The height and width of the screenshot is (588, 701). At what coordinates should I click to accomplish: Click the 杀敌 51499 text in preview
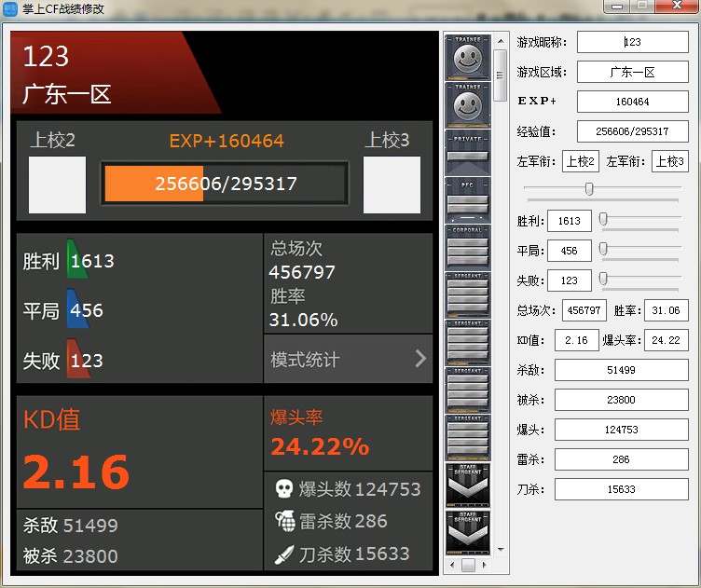pos(70,526)
